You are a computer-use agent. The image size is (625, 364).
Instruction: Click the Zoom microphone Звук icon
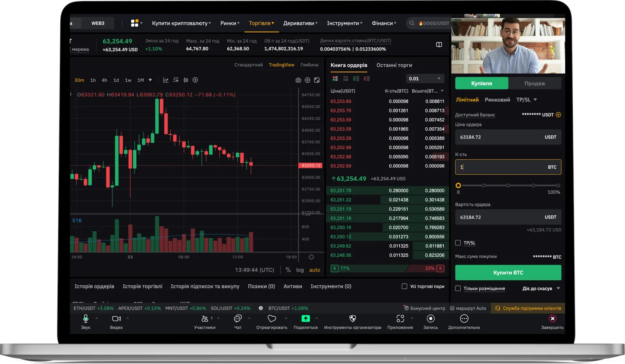click(85, 319)
